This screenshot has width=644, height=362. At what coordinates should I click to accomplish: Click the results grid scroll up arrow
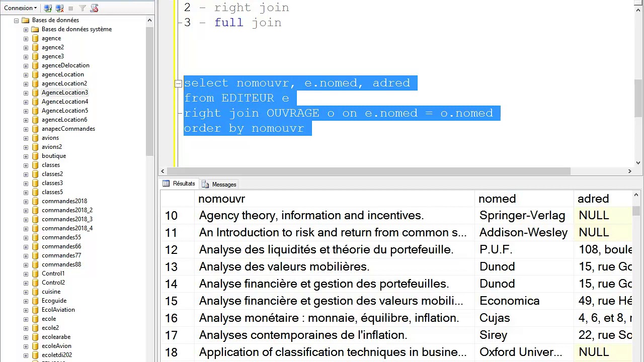coord(636,195)
